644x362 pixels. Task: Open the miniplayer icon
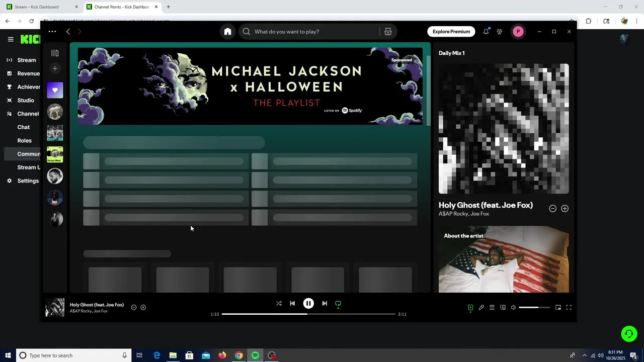coord(558,307)
